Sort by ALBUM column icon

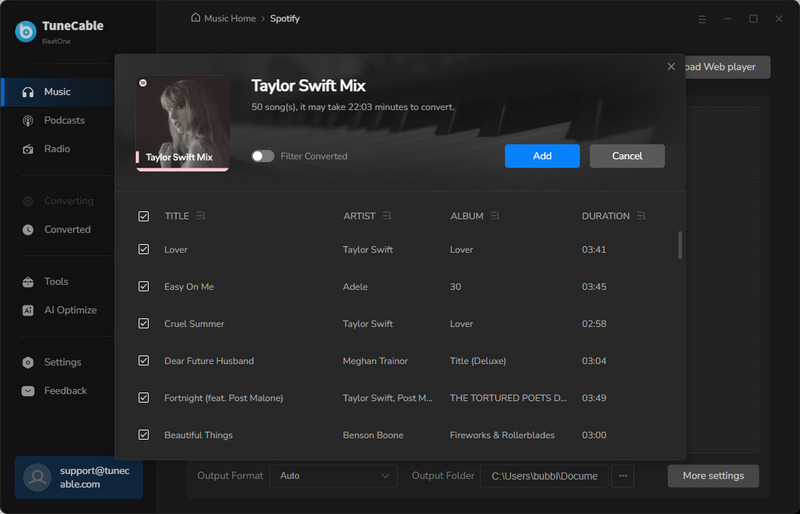click(x=495, y=216)
